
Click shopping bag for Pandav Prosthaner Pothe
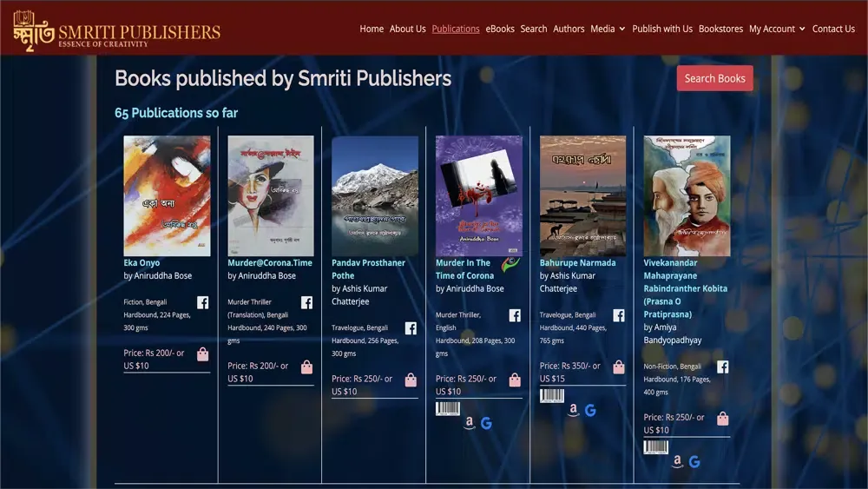click(x=411, y=380)
